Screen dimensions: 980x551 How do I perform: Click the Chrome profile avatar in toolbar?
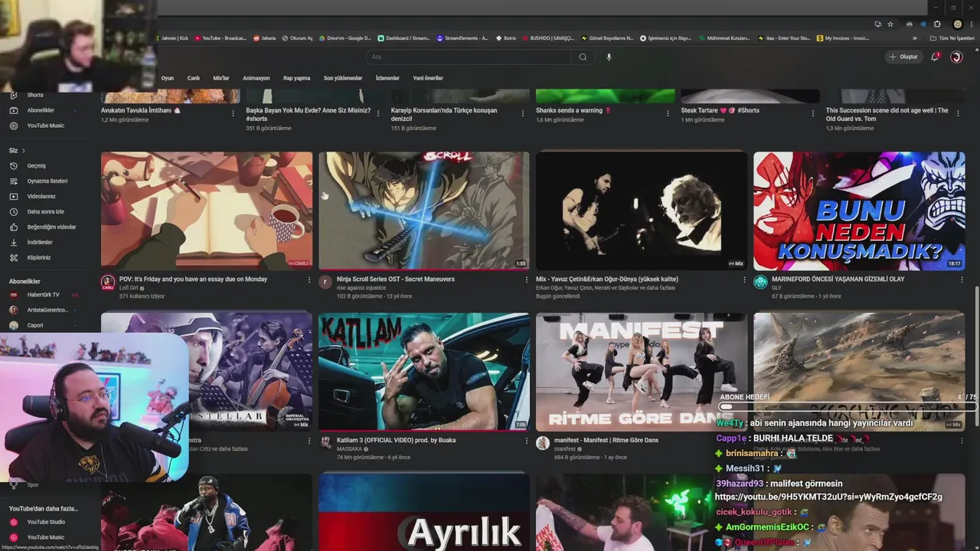click(957, 24)
